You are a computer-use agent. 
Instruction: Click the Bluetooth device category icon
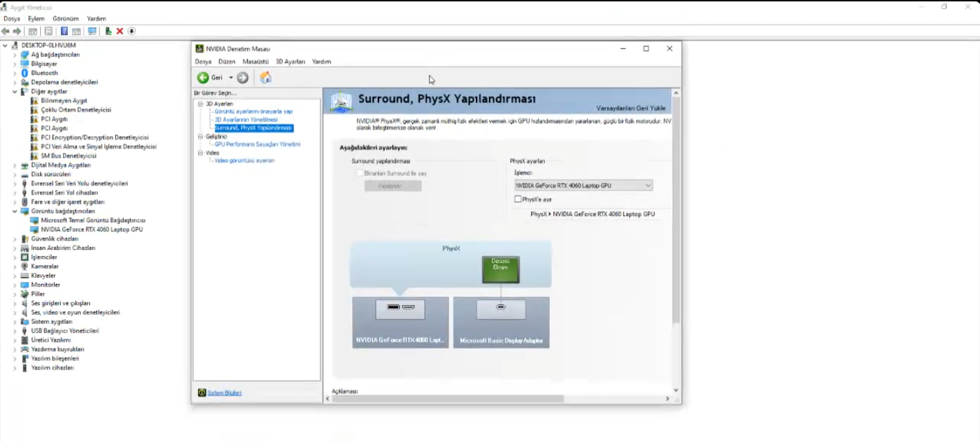click(24, 73)
